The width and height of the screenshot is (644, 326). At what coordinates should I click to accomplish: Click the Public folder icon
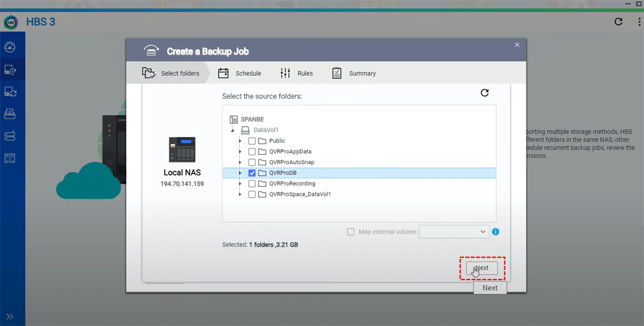[262, 141]
